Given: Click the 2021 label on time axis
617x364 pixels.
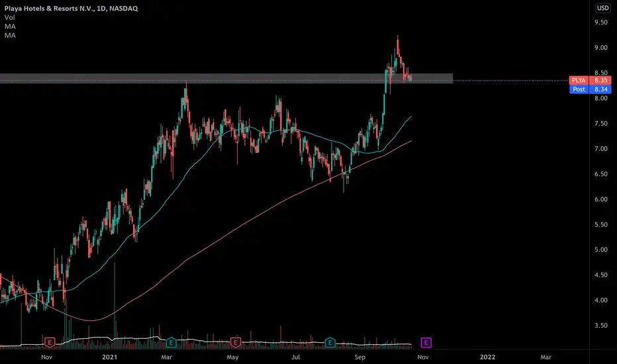Looking at the screenshot, I should click(x=110, y=357).
